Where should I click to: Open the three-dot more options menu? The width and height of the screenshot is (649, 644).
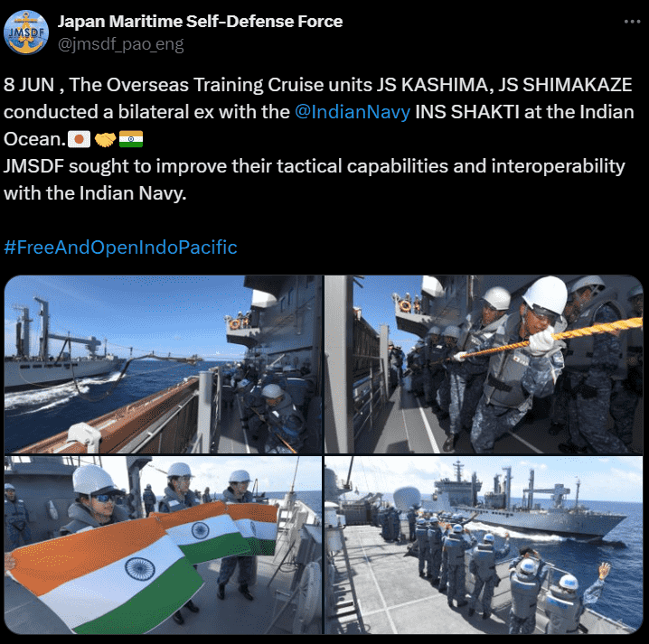632,22
